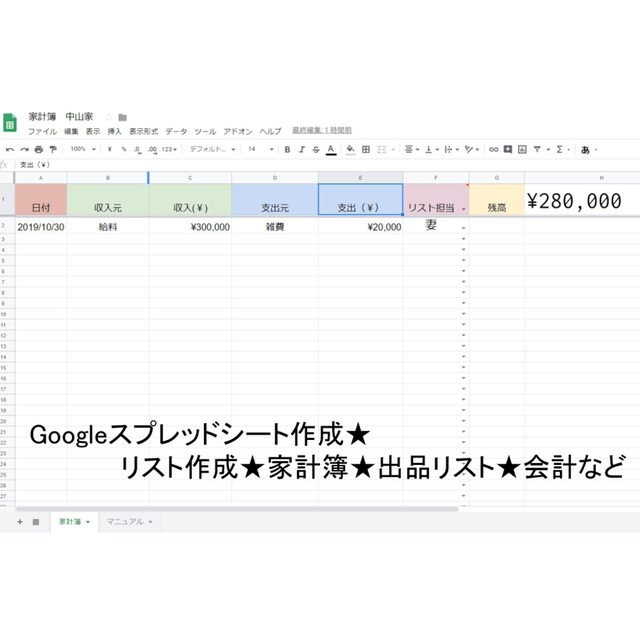640x640 pixels.
Task: Click the horizontal scrollbar above sheet tabs
Action: pyautogui.click(x=237, y=509)
